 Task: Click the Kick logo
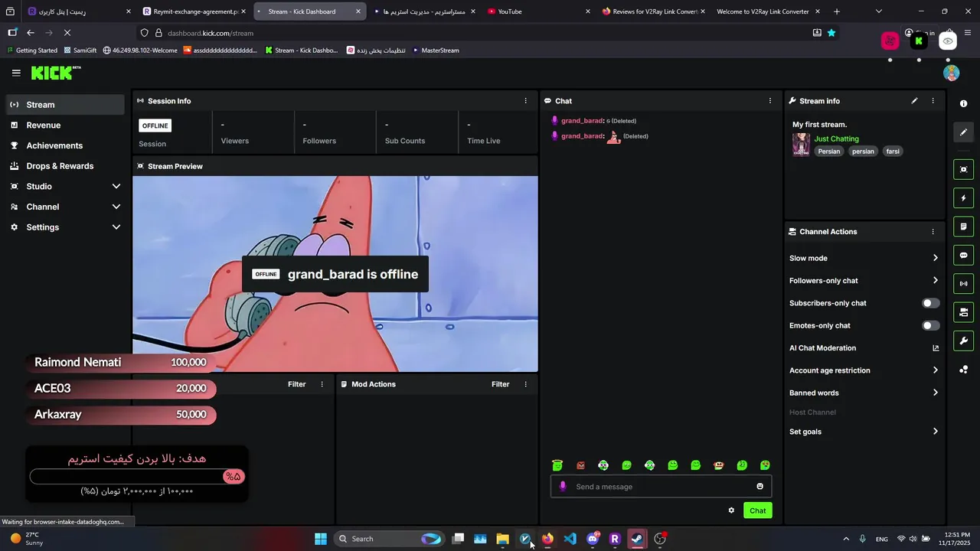tap(56, 73)
